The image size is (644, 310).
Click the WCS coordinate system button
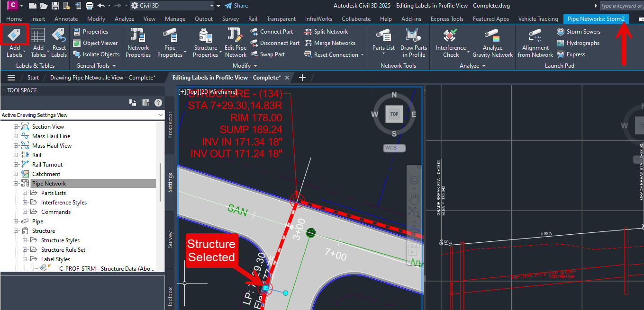pos(394,148)
